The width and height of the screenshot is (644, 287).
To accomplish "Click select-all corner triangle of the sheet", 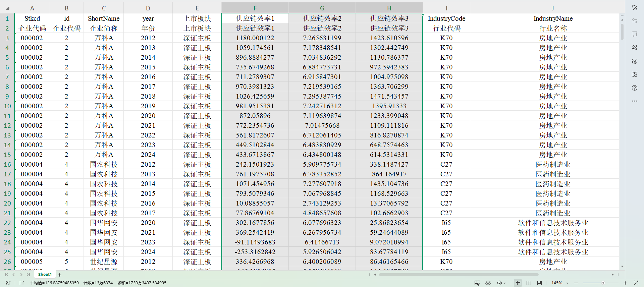I will pyautogui.click(x=7, y=8).
